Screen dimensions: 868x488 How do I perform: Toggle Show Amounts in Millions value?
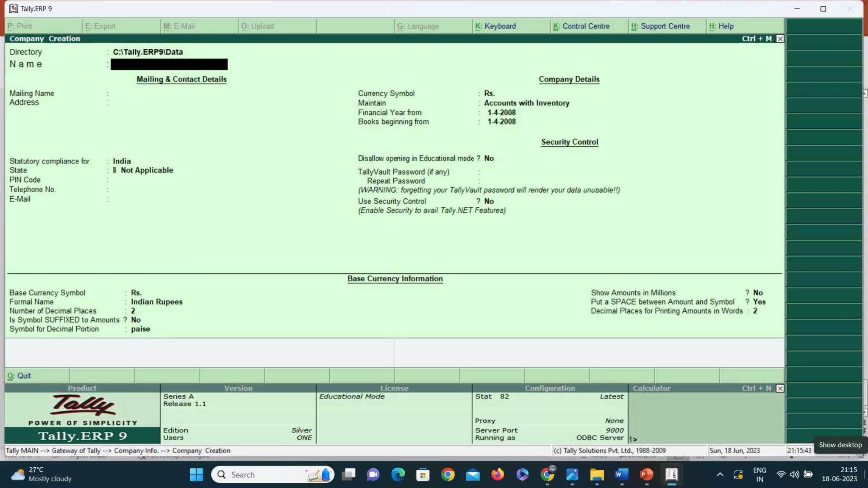758,293
